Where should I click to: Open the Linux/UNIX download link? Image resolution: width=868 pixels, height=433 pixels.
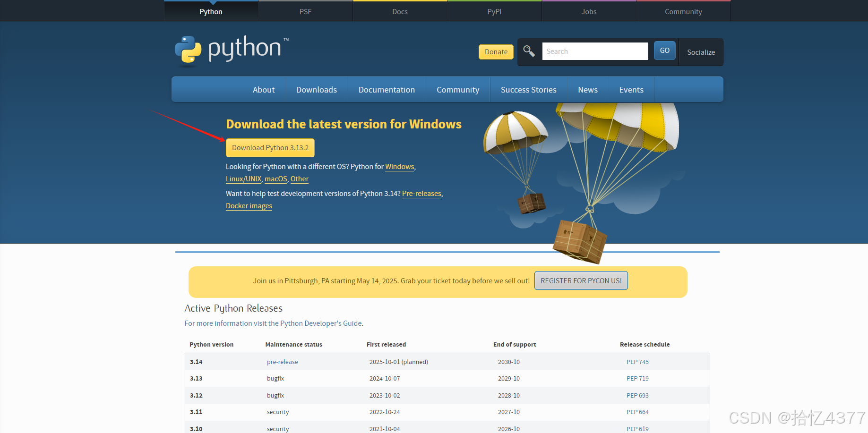[x=243, y=178]
